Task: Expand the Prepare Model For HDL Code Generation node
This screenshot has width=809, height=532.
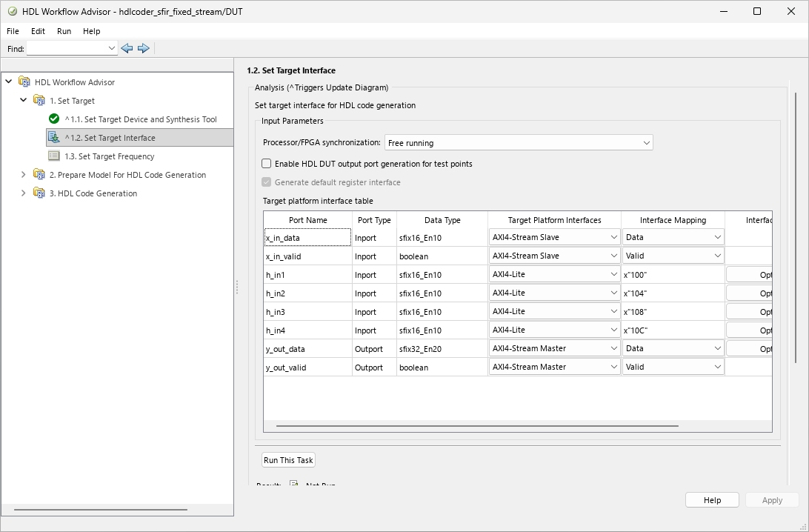Action: (x=23, y=175)
